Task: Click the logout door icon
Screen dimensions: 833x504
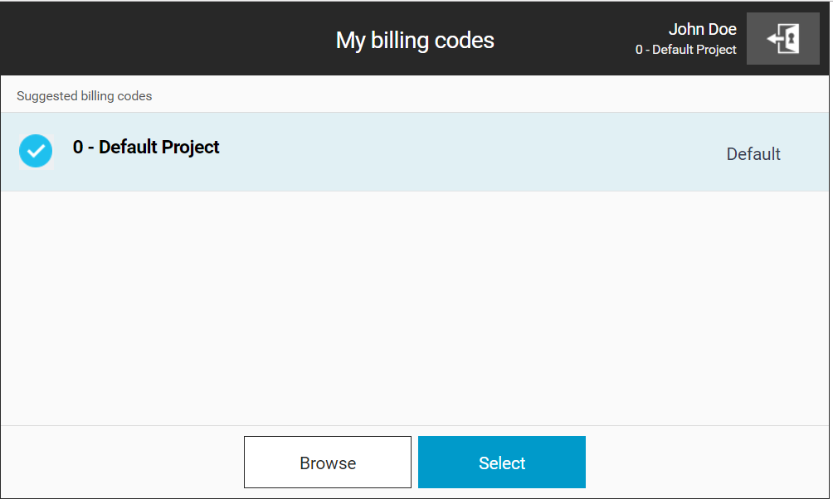Action: pyautogui.click(x=782, y=39)
